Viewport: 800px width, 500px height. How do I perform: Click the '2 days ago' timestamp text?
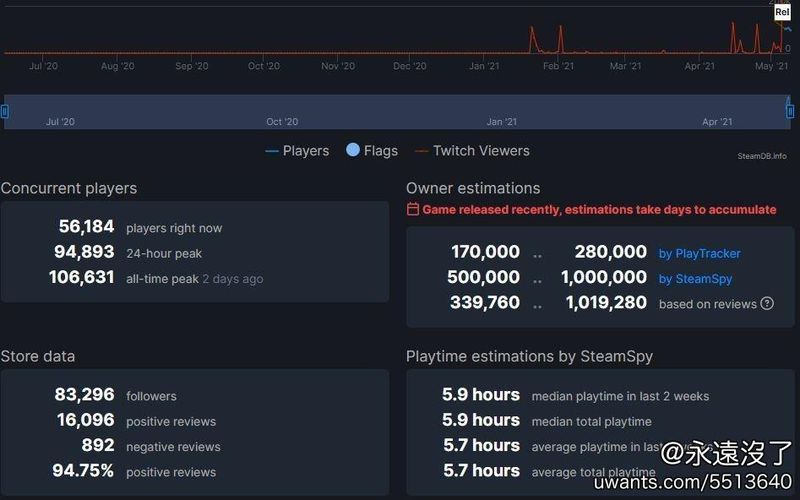pos(233,279)
